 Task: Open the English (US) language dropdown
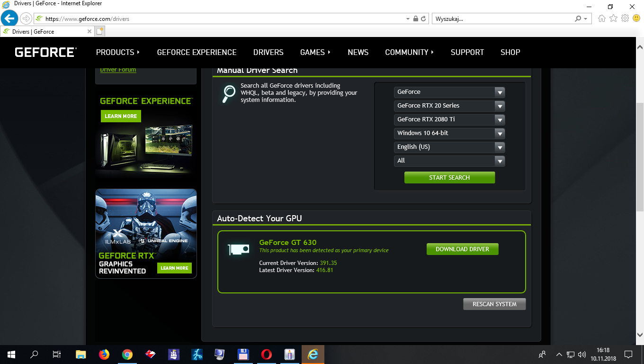coord(449,147)
